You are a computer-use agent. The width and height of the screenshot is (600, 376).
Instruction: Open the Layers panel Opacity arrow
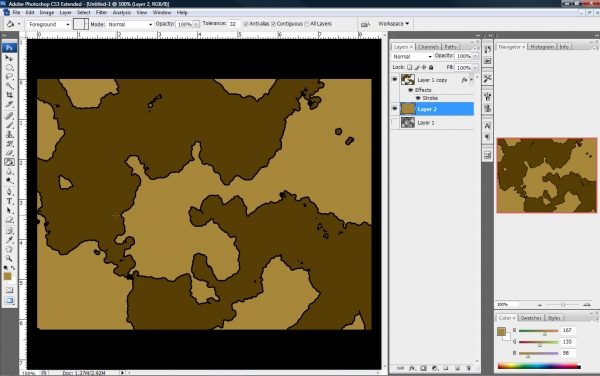click(x=476, y=56)
